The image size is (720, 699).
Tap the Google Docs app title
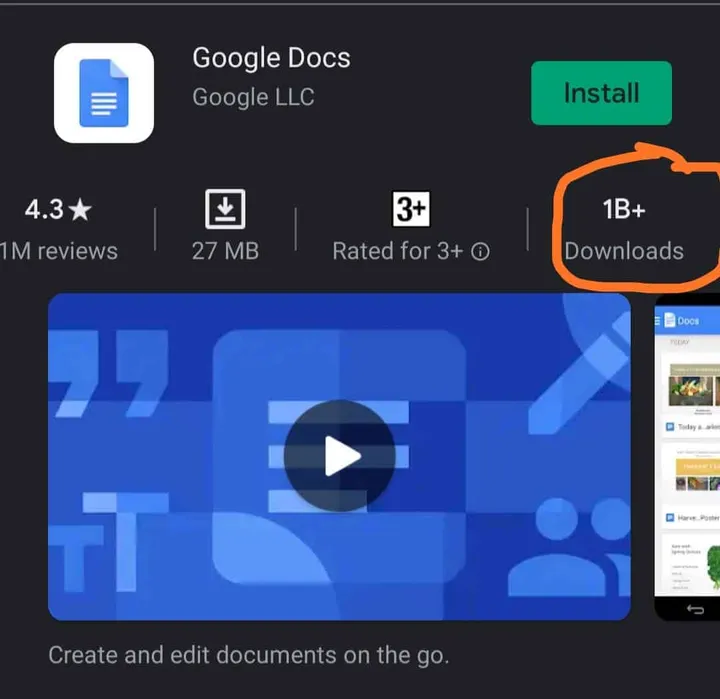271,58
